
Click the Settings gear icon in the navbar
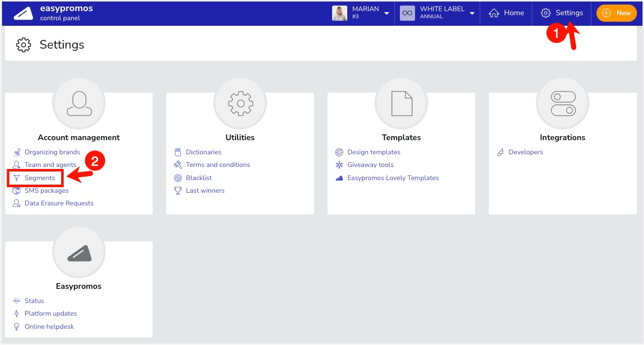coord(545,13)
